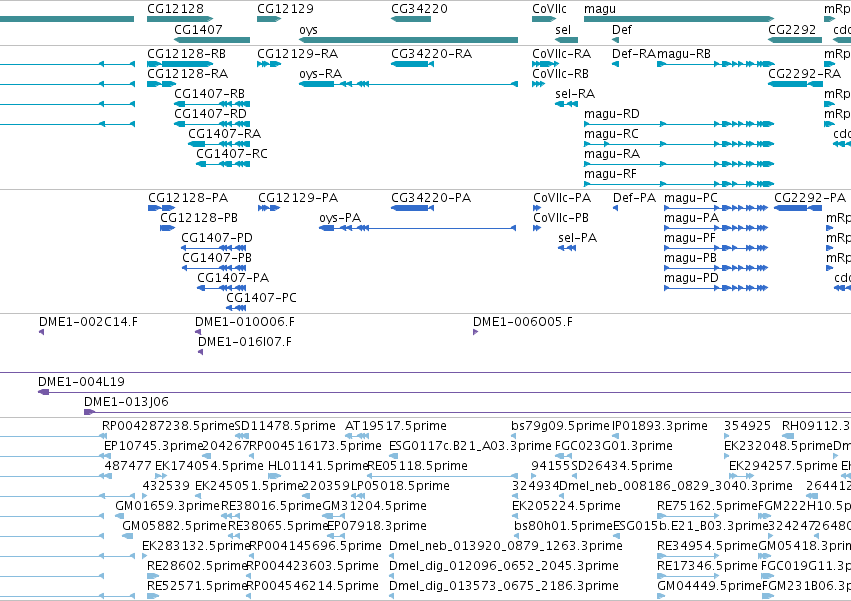Screen dimensions: 851x601
Task: Select the CG1407 gene label
Action: click(x=198, y=29)
